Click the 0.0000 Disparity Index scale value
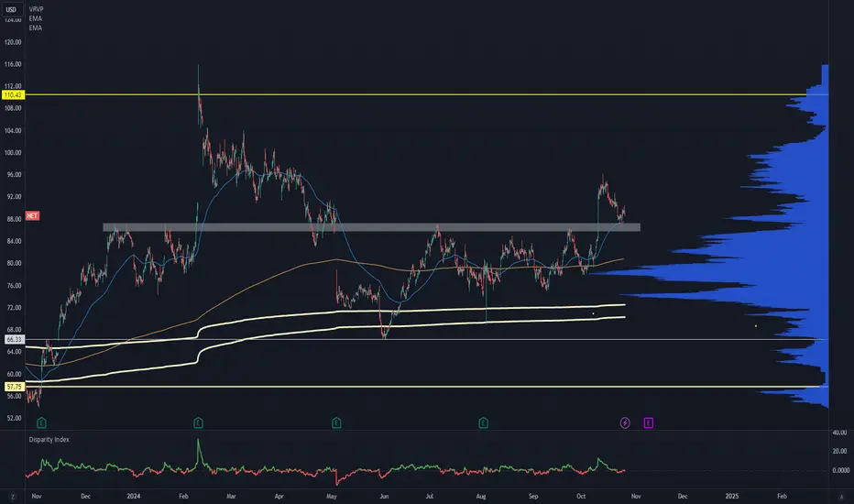This screenshot has width=854, height=504. click(841, 470)
